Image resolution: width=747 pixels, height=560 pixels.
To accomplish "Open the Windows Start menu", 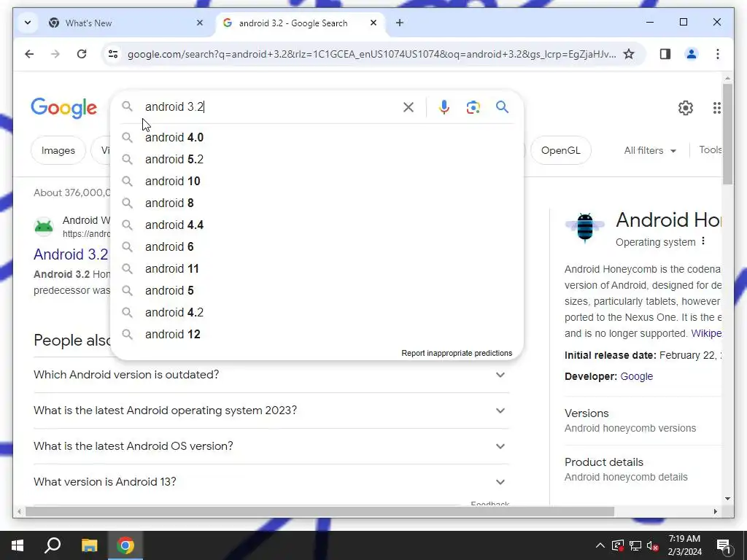I will pos(18,545).
